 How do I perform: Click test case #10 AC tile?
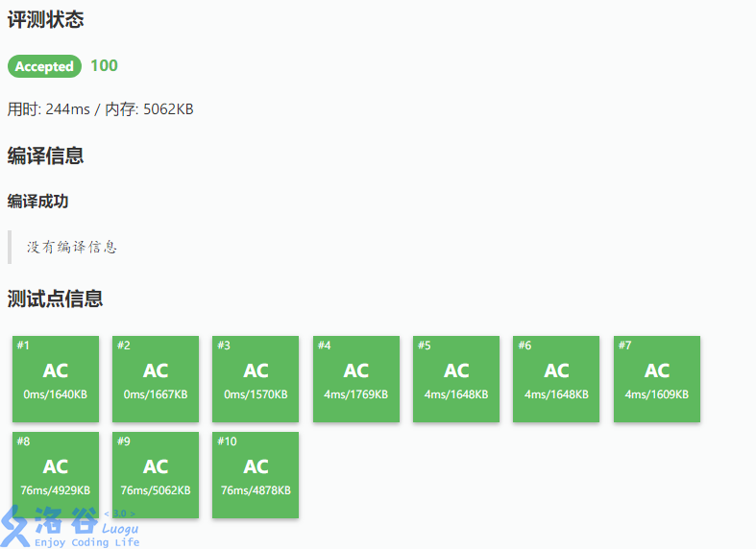[x=256, y=474]
